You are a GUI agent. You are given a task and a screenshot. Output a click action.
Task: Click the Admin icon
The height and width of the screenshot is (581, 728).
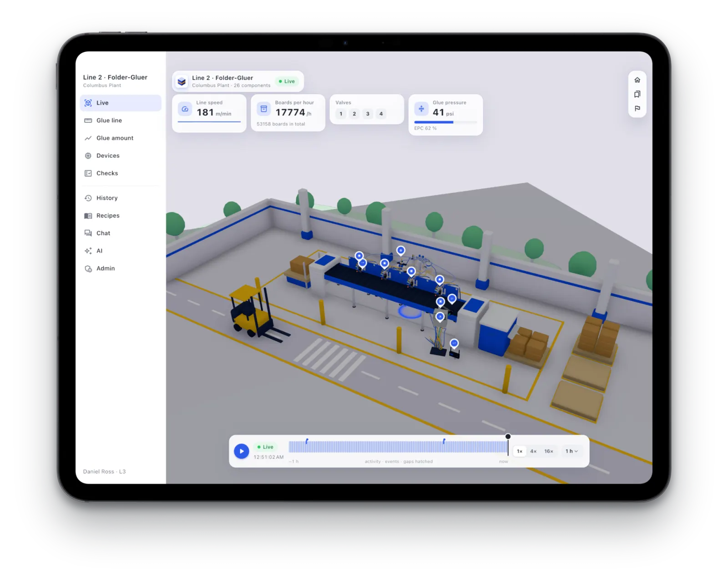88,269
